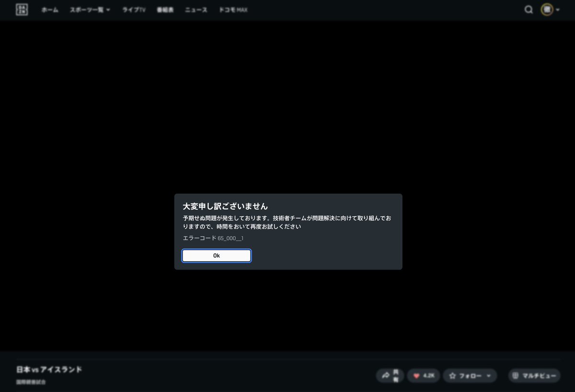Click Ok in the error dialog
Viewport: 575px width, 392px height.
click(217, 256)
